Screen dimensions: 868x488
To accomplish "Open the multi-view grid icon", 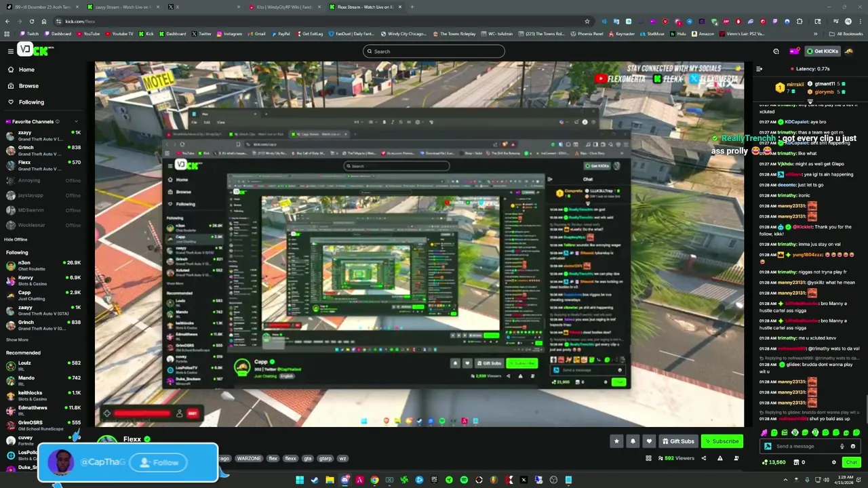I will [648, 458].
